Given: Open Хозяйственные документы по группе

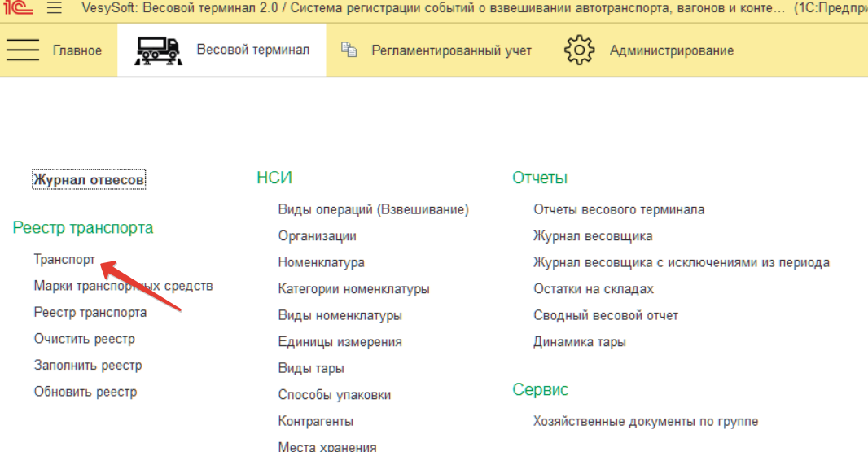Looking at the screenshot, I should tap(645, 421).
